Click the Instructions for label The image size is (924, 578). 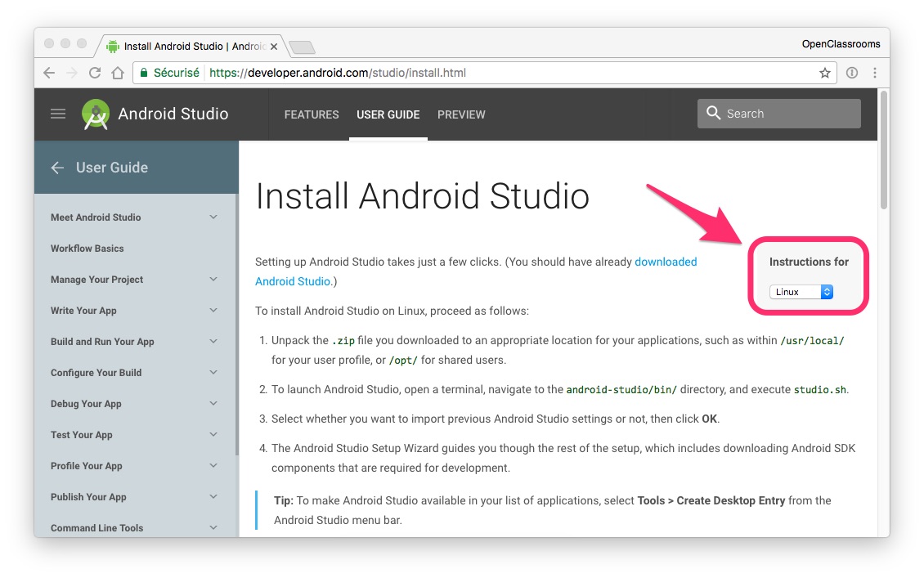pyautogui.click(x=809, y=262)
